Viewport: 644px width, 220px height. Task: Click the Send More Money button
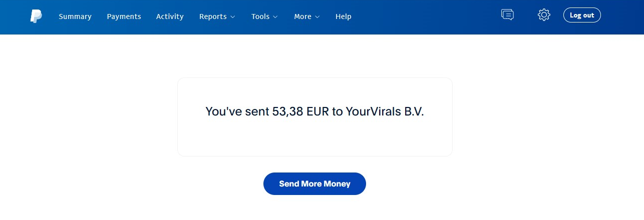[314, 183]
